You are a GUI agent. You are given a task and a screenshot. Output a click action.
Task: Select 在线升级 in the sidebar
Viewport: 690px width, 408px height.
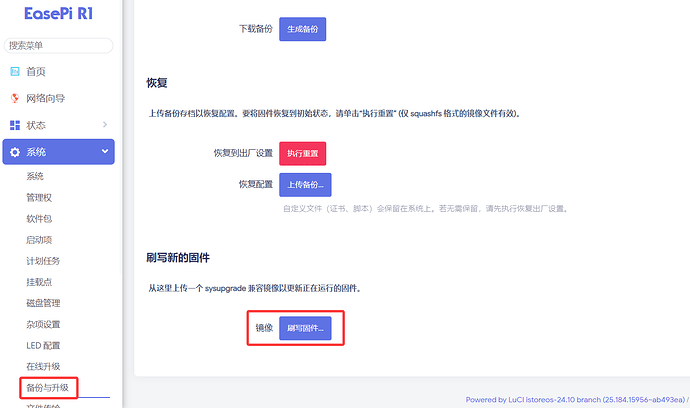[45, 366]
